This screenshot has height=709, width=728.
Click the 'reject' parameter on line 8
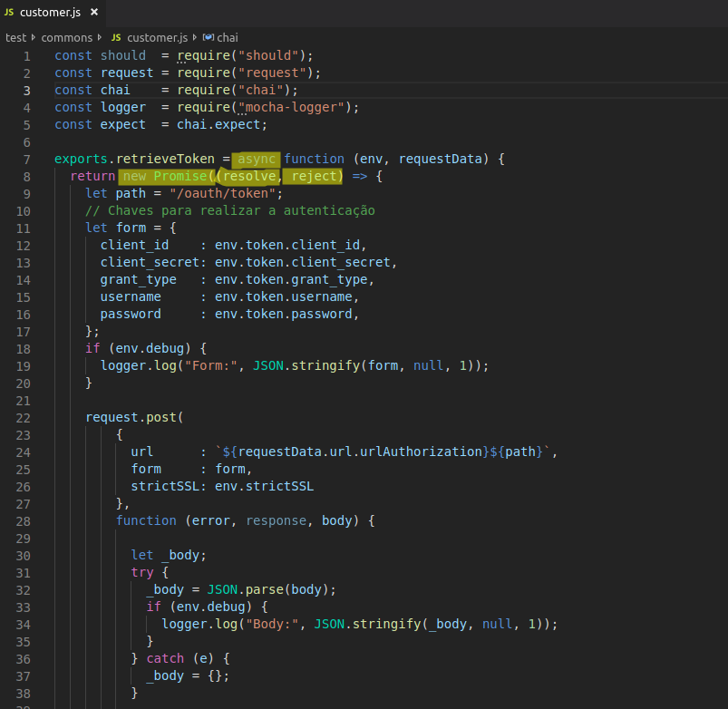(x=314, y=177)
